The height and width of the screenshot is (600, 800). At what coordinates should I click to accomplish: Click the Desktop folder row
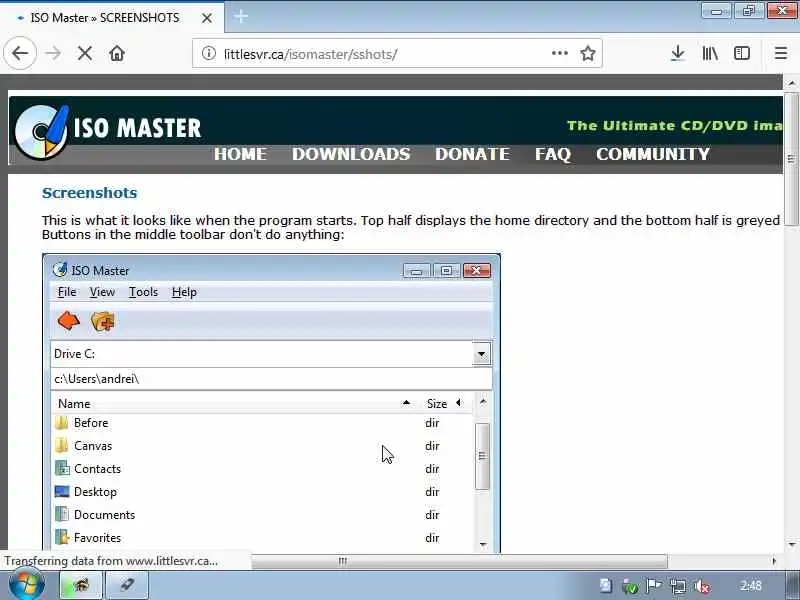coord(262,492)
